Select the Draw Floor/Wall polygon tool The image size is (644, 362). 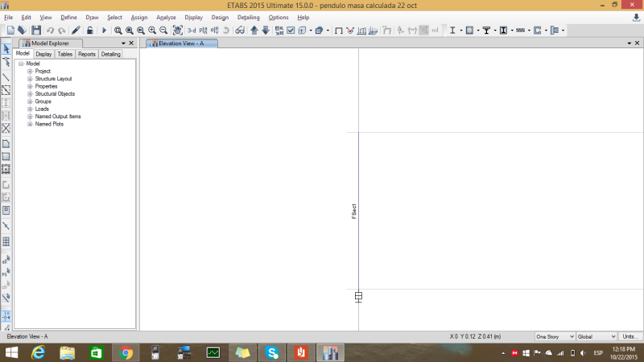click(6, 144)
